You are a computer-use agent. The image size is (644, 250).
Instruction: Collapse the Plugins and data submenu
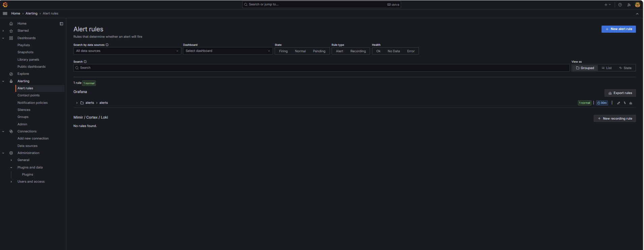click(11, 167)
